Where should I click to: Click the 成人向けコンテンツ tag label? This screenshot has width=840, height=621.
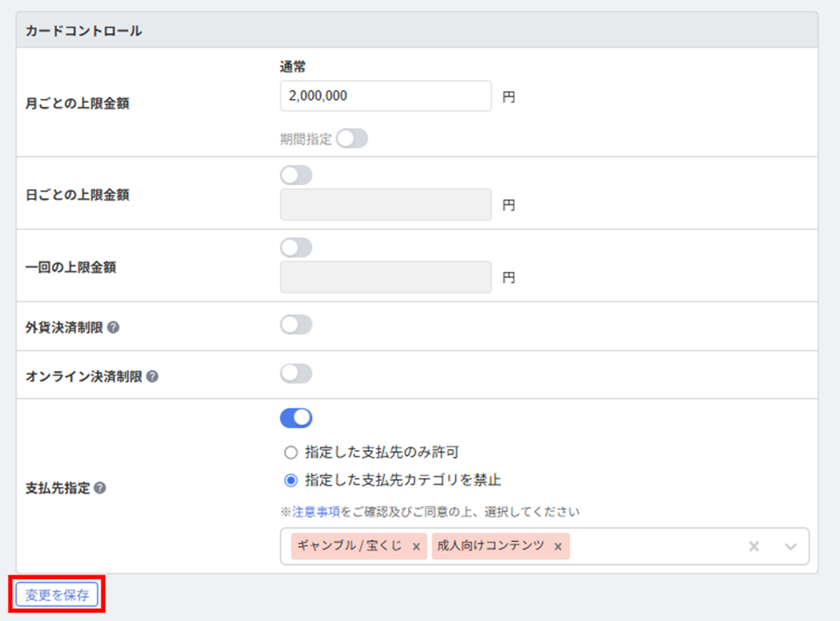click(490, 545)
